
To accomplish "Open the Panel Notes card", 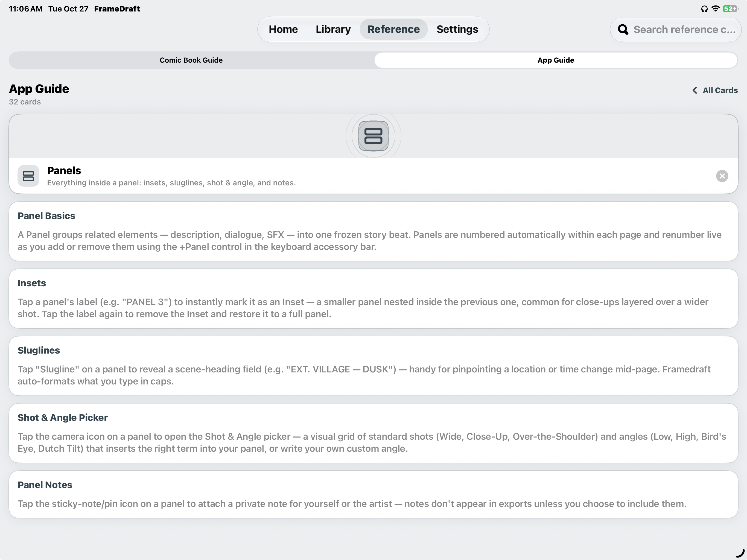I will coord(373,494).
